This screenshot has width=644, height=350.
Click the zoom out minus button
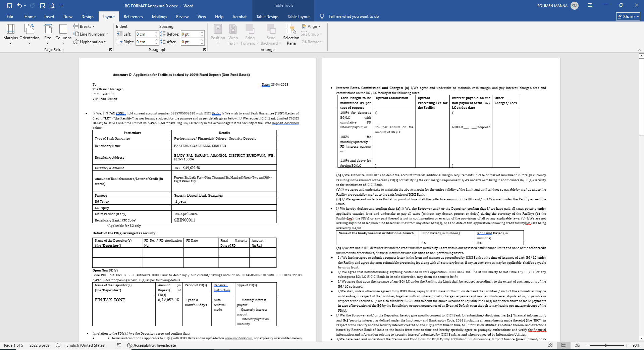pos(587,345)
